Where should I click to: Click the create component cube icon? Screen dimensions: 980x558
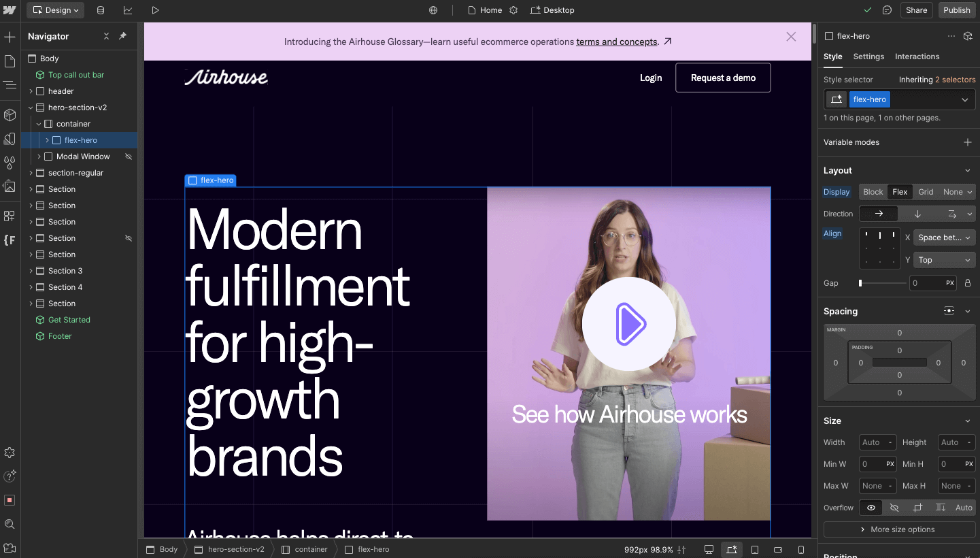click(968, 36)
